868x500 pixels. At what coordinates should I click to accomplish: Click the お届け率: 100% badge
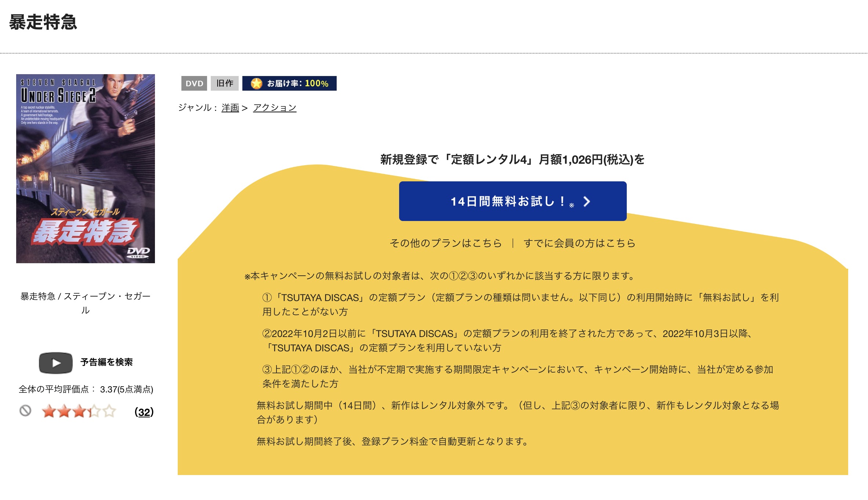point(289,83)
